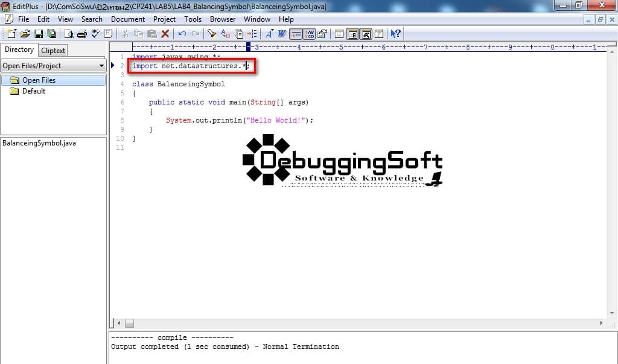
Task: Minimize the inner document window
Action: tap(588, 19)
